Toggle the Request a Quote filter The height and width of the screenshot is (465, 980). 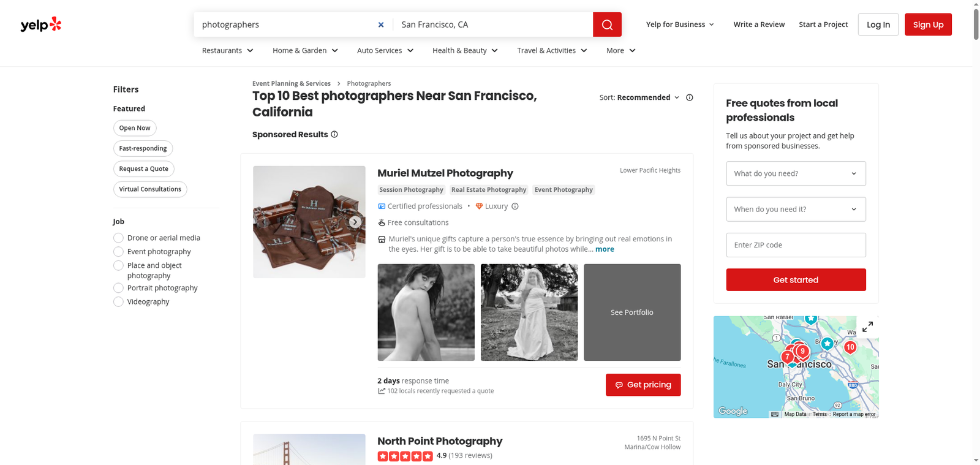(143, 168)
